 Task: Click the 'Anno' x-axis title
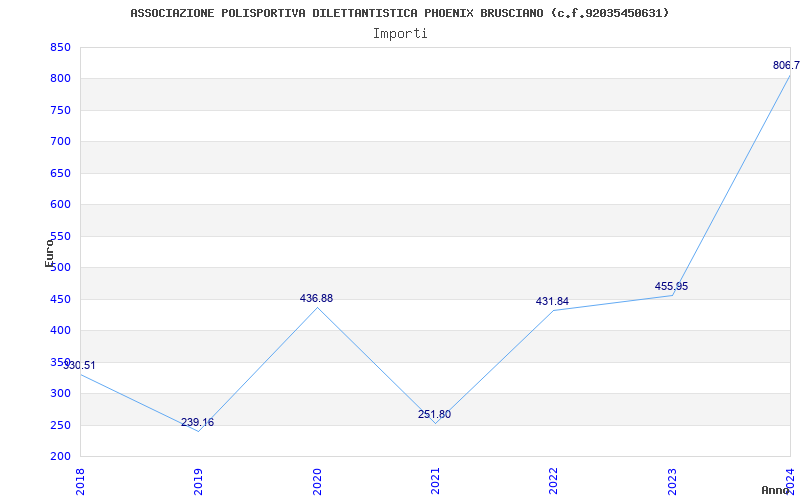[776, 490]
